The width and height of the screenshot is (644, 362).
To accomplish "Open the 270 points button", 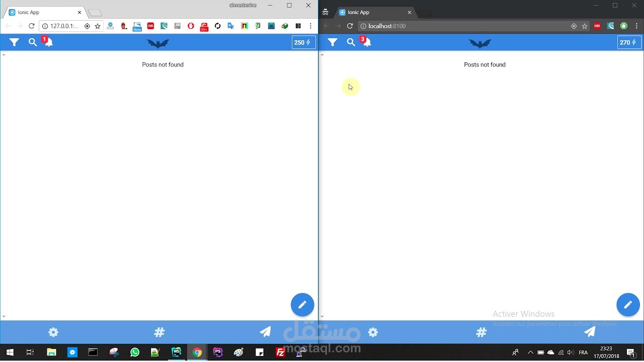I will pyautogui.click(x=629, y=42).
